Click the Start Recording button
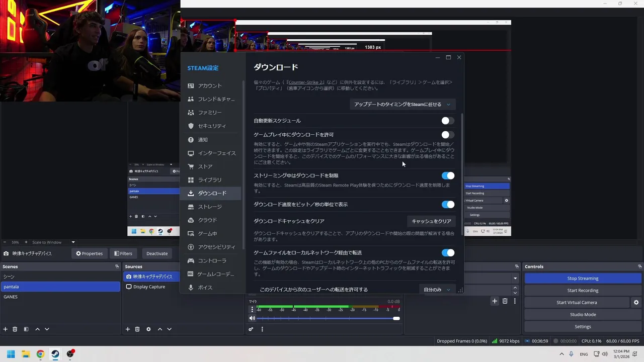 pos(583,291)
